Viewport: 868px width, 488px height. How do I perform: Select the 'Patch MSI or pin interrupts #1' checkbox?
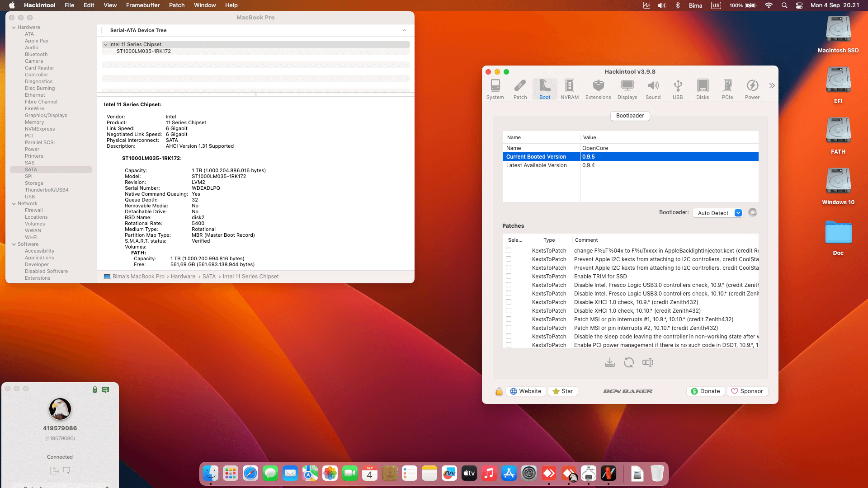pos(509,319)
